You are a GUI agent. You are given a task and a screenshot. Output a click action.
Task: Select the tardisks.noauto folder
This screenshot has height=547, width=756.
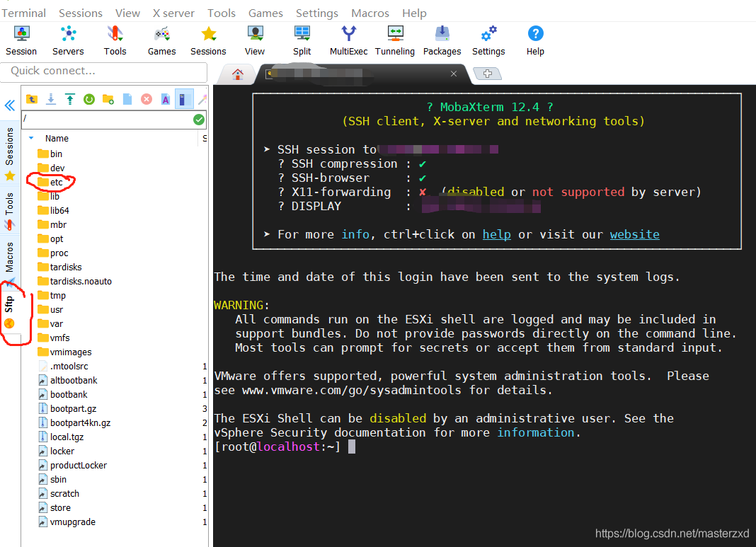point(74,282)
